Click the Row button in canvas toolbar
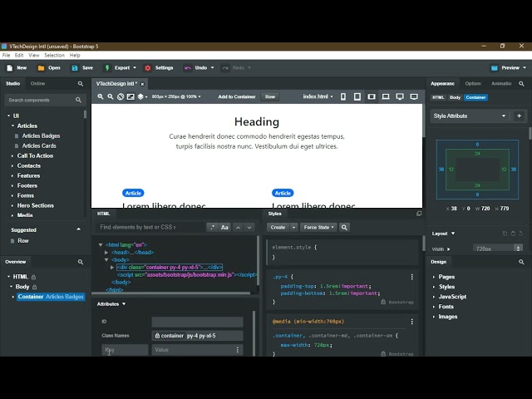The width and height of the screenshot is (532, 399). 270,96
